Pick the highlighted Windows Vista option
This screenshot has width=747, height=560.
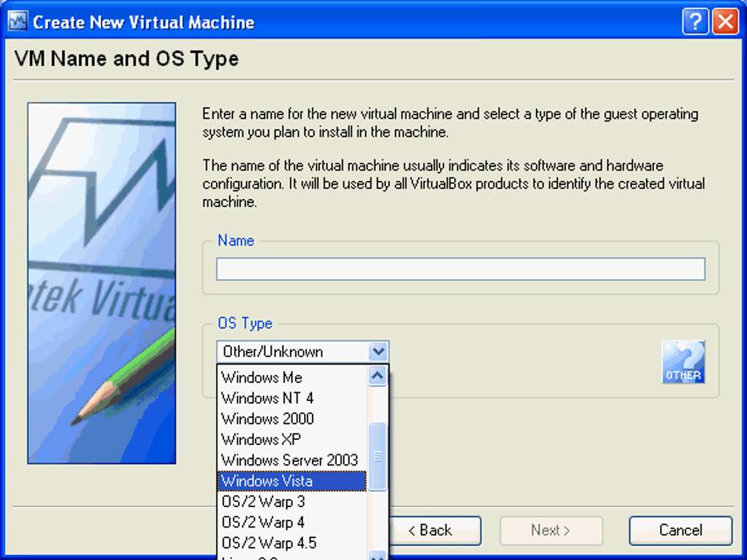point(292,481)
